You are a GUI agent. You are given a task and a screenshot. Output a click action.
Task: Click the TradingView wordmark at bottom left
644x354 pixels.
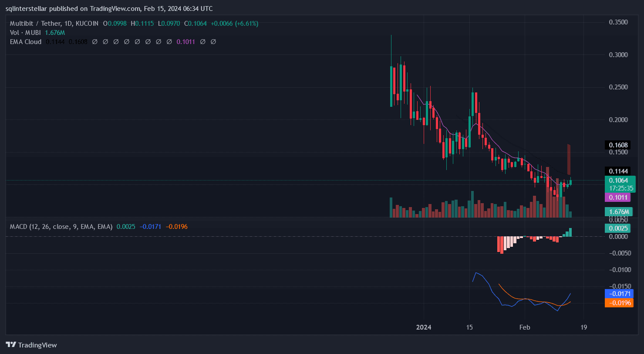pos(37,345)
